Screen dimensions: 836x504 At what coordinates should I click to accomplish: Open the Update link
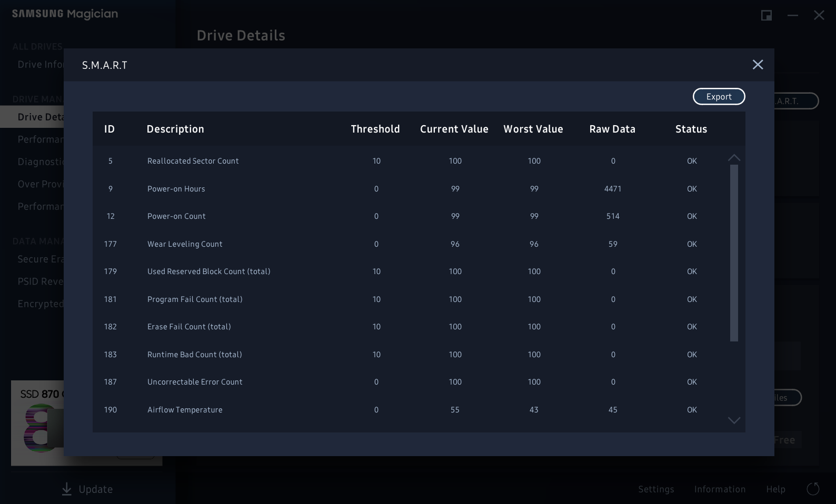pos(96,489)
